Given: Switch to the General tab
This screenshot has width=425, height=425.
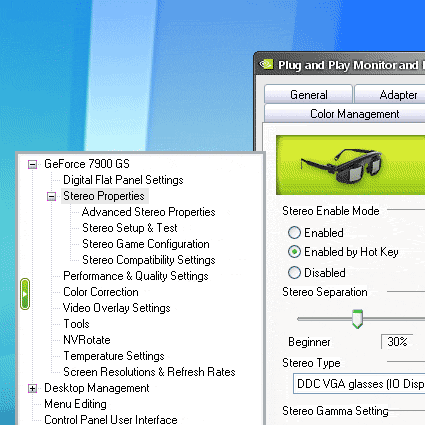Looking at the screenshot, I should (308, 95).
